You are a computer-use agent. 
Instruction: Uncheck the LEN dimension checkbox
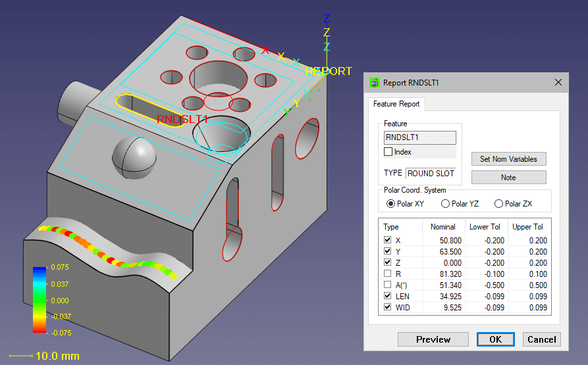tap(387, 297)
